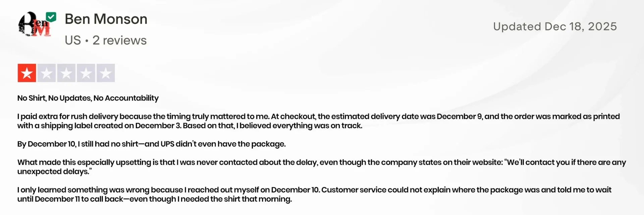Viewport: 644px width, 215px height.
Task: Click the green verified checkmark badge
Action: (51, 17)
